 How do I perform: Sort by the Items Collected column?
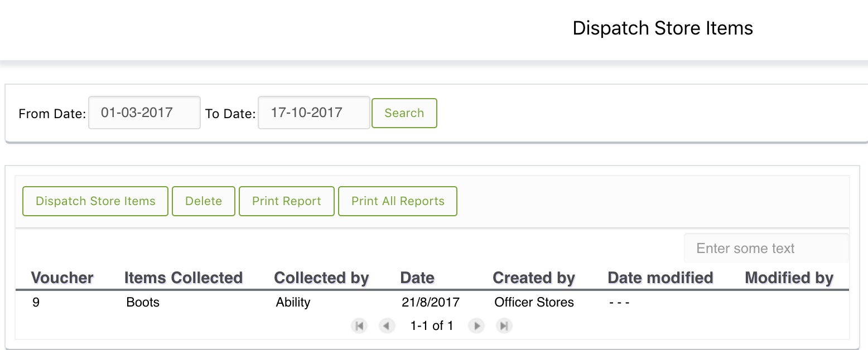click(x=184, y=278)
